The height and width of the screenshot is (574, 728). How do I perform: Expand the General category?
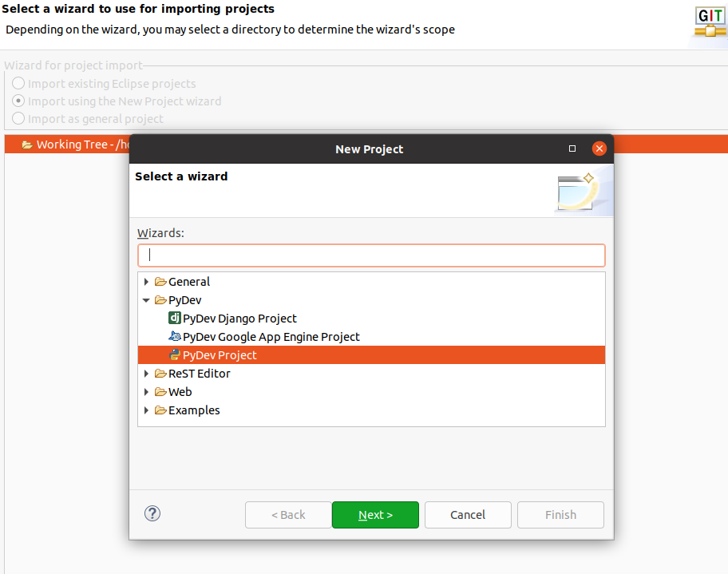(146, 282)
